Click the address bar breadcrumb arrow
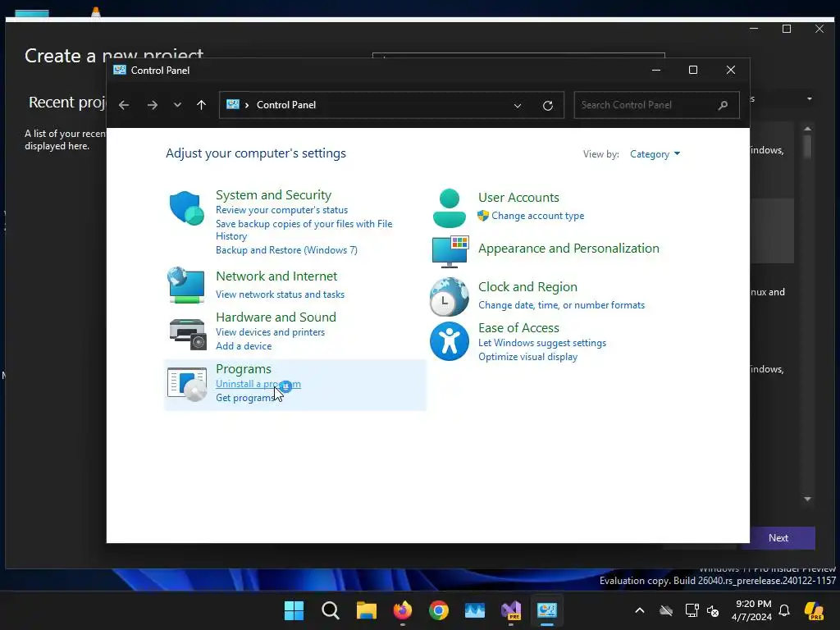Image resolution: width=840 pixels, height=630 pixels. (x=246, y=105)
